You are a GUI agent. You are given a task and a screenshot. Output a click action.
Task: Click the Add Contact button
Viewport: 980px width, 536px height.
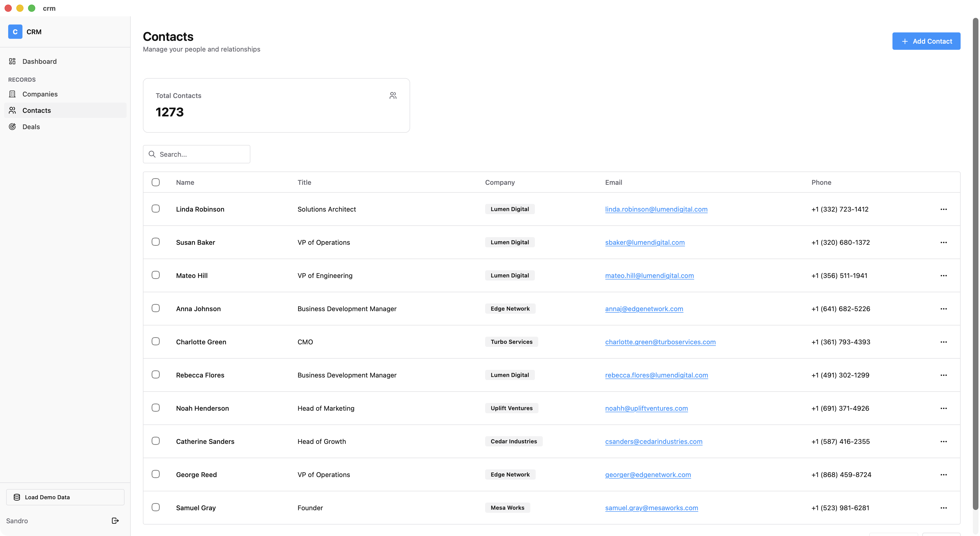click(926, 41)
